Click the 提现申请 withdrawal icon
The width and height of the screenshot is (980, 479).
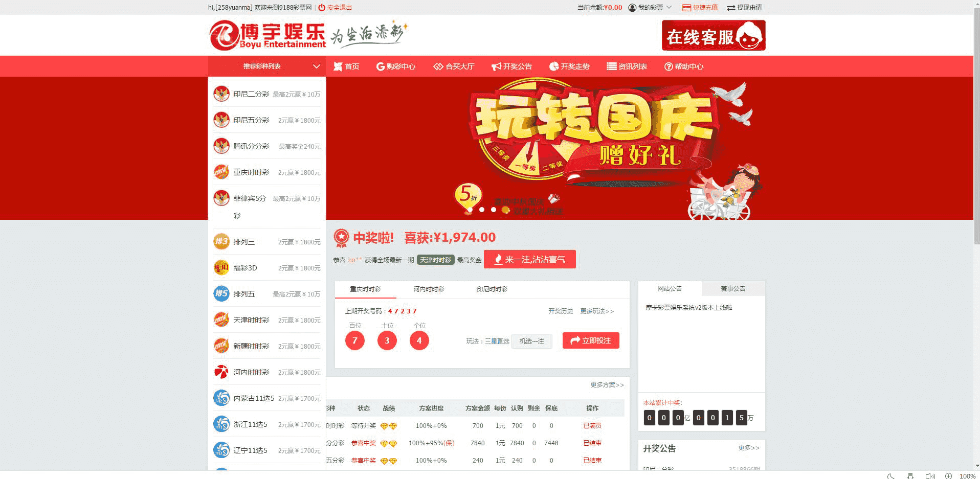[730, 7]
